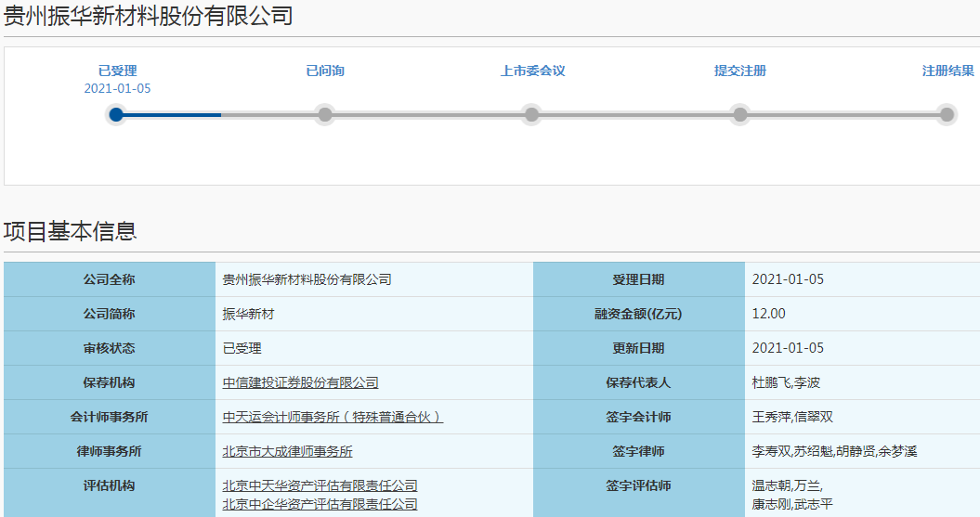
Task: Select the 上市委会议 stage label
Action: pyautogui.click(x=532, y=71)
